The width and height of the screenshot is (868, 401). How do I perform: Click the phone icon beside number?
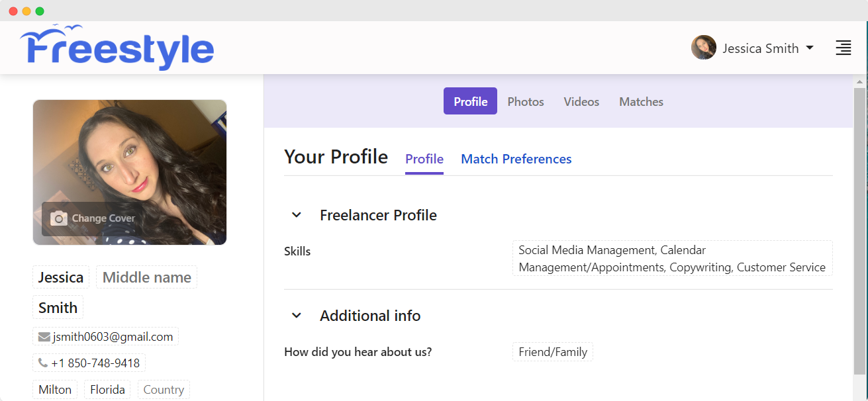43,363
